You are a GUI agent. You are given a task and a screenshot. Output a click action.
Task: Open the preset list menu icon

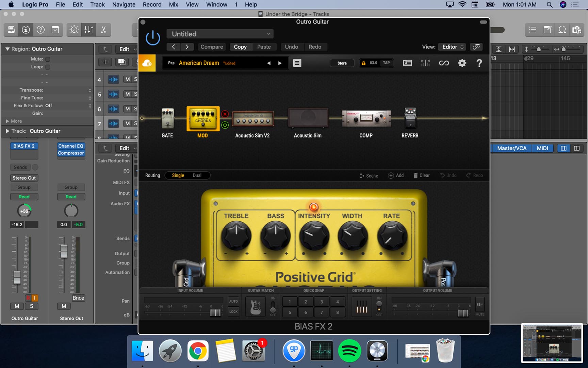point(297,63)
